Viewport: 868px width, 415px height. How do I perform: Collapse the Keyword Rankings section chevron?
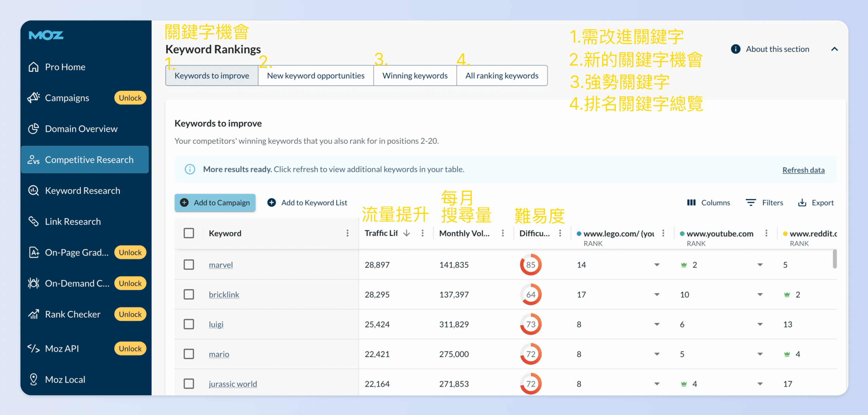point(835,49)
